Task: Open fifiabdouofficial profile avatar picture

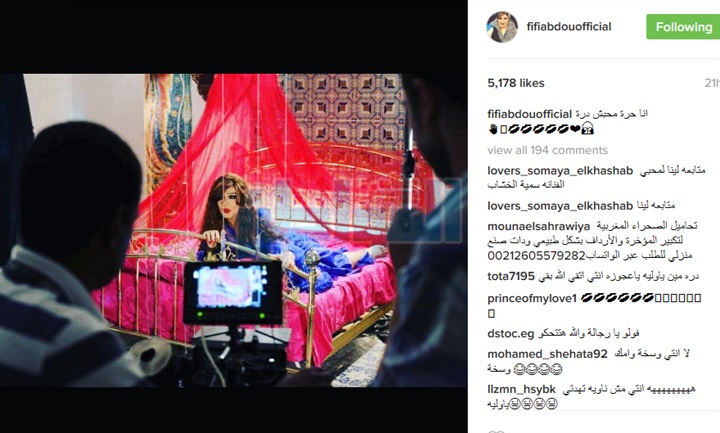Action: (x=502, y=27)
